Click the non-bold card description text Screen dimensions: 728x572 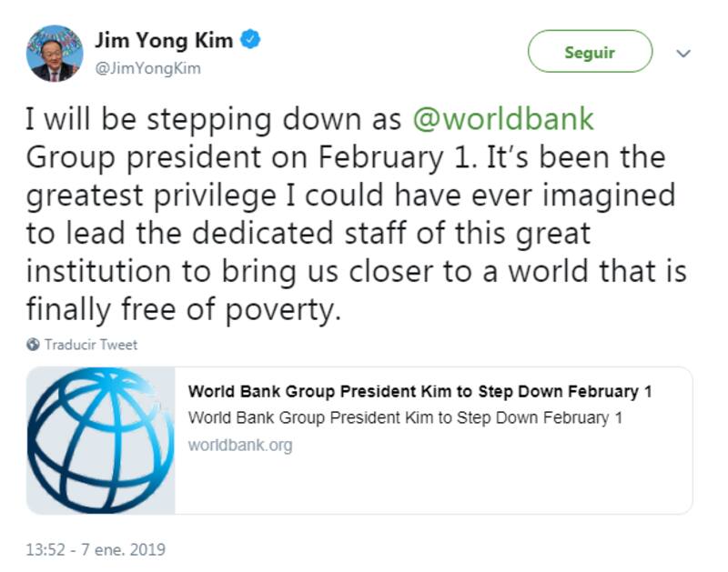[404, 418]
